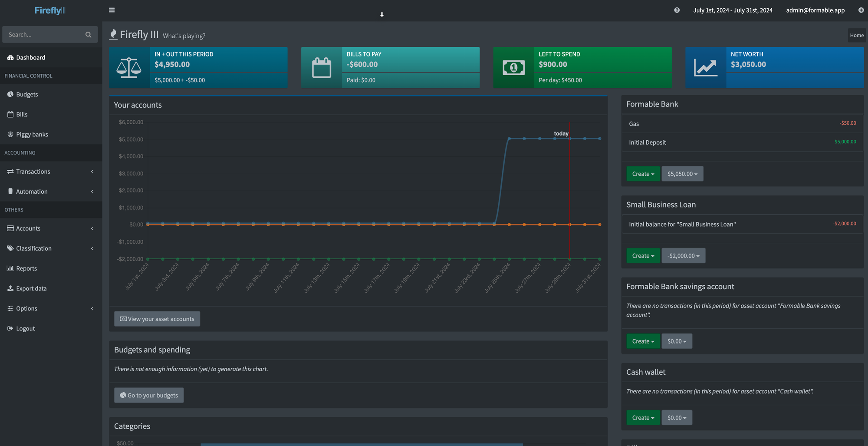The image size is (868, 446).
Task: View the Reports section
Action: tap(26, 268)
